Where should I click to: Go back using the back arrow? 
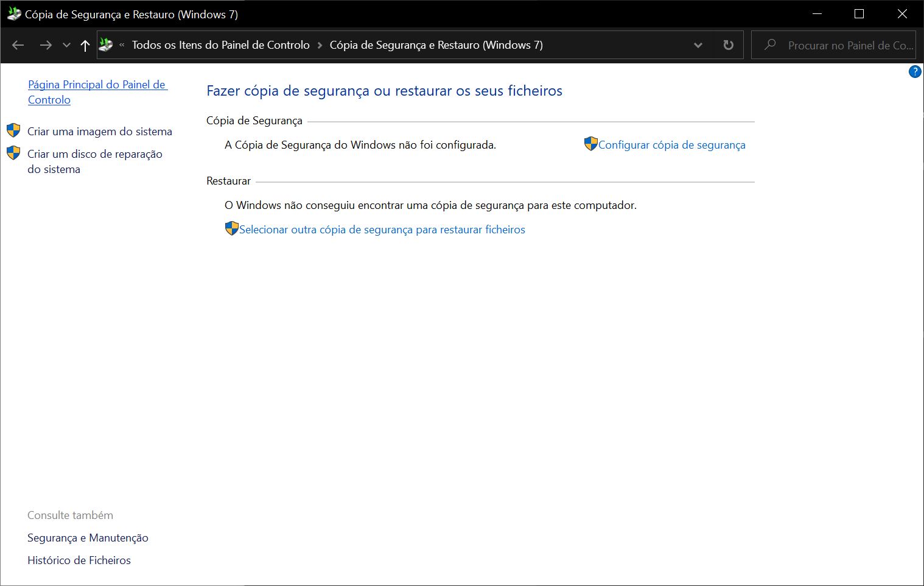[x=18, y=45]
